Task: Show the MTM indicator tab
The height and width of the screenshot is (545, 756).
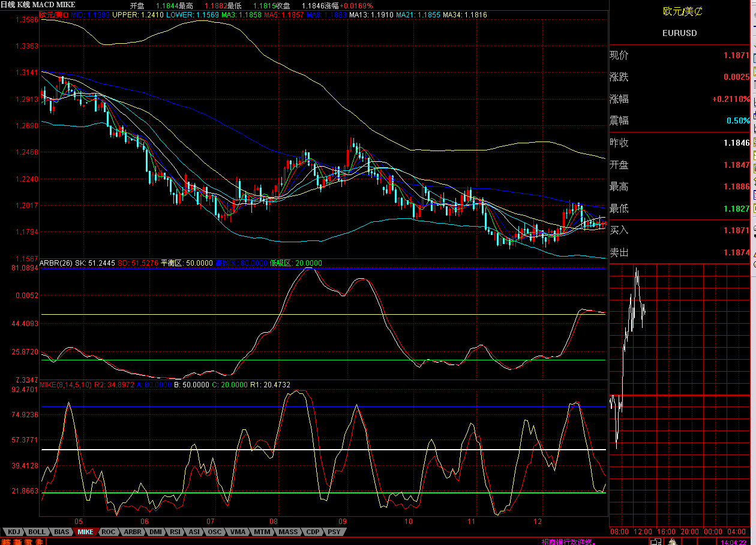Action: click(x=262, y=532)
